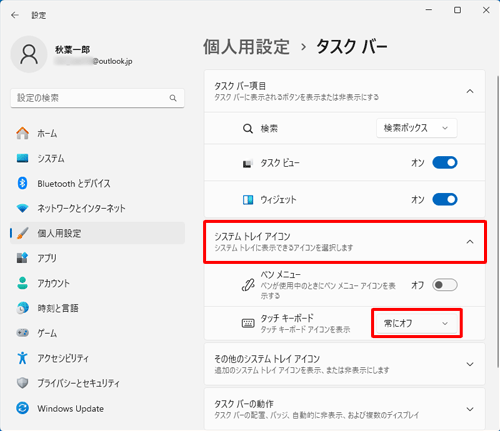Click the アプリ icon in sidebar
This screenshot has width=500, height=431.
coord(22,258)
